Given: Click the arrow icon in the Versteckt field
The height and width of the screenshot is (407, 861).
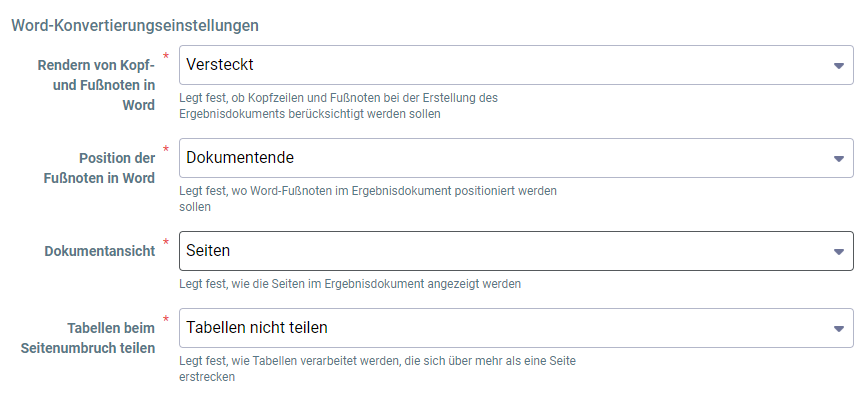Looking at the screenshot, I should (x=838, y=65).
